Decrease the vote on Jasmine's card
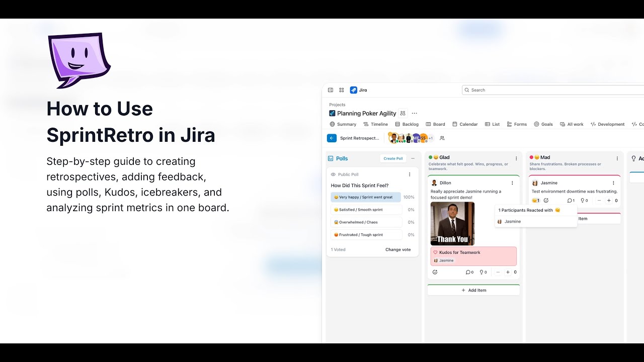This screenshot has width=644, height=362. (599, 201)
